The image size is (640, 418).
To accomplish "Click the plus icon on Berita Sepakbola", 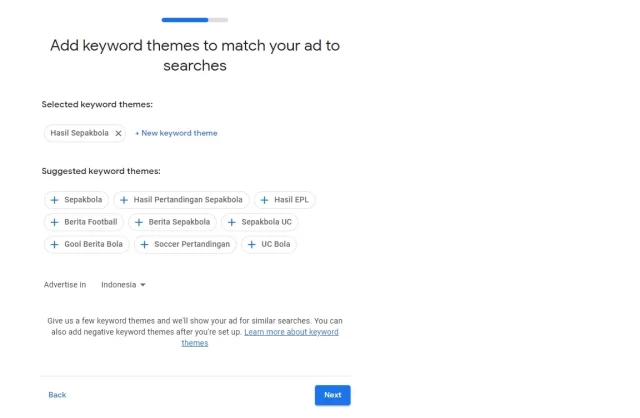I will click(x=139, y=222).
